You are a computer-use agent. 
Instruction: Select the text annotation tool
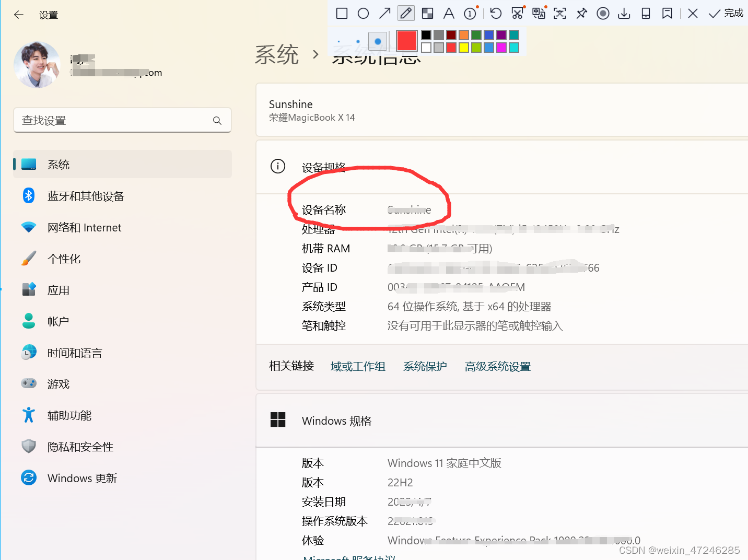coord(449,13)
